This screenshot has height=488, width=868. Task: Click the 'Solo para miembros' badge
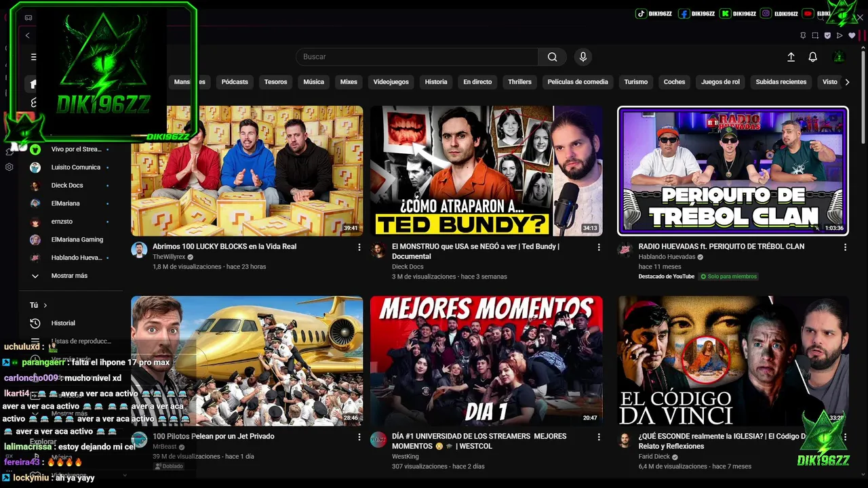[729, 277]
